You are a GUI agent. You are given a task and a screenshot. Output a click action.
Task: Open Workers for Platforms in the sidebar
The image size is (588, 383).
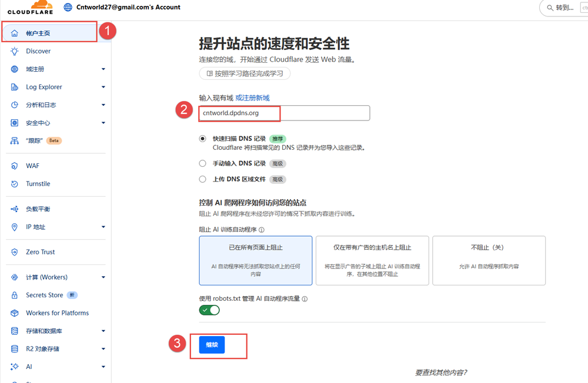[55, 313]
